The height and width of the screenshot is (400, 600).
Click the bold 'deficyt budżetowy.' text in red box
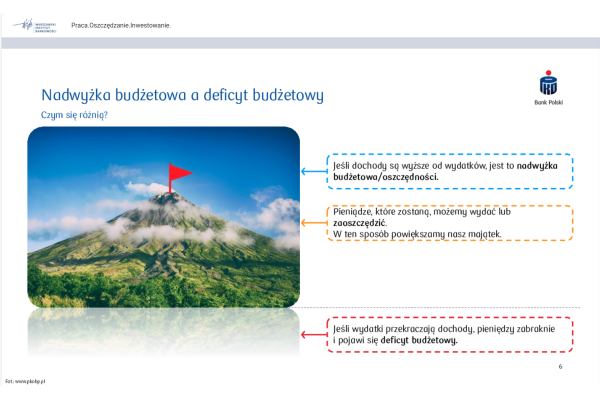tap(419, 340)
